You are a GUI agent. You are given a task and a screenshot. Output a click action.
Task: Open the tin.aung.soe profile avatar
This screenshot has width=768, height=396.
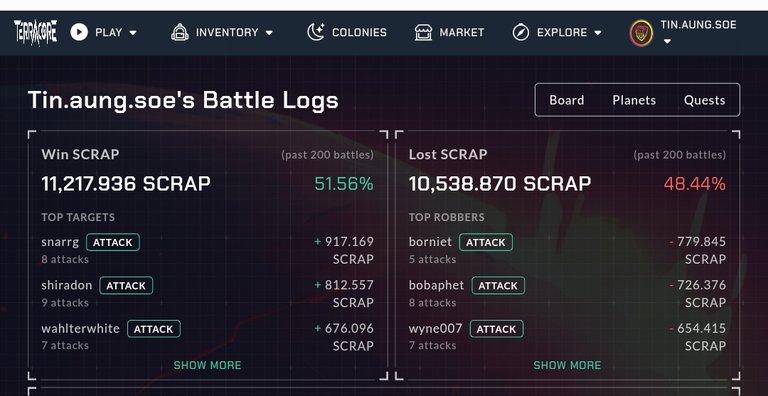click(641, 33)
